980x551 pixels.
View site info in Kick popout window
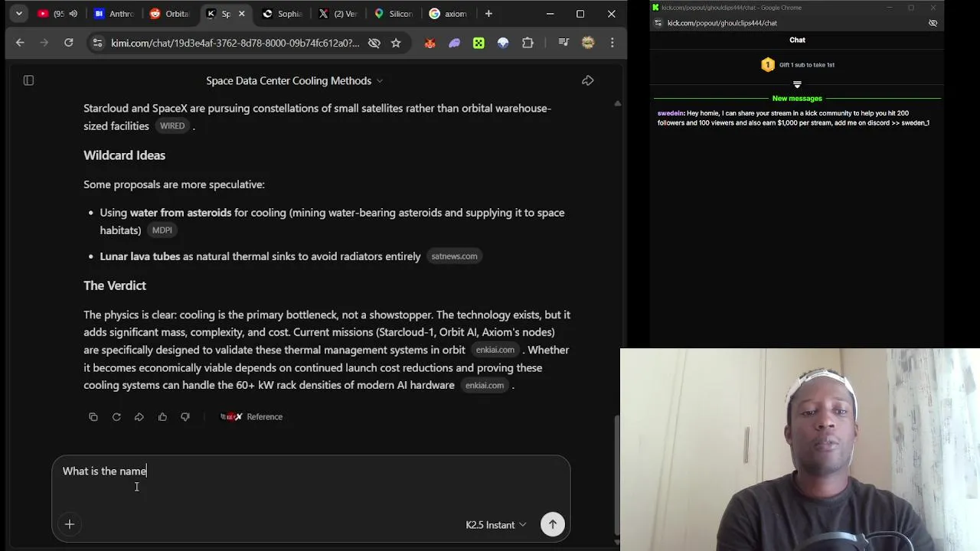(658, 23)
